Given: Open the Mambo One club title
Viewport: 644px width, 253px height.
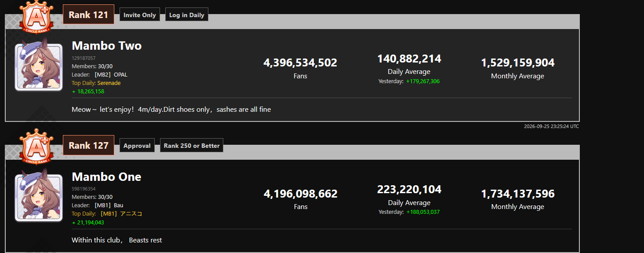Looking at the screenshot, I should (x=107, y=176).
